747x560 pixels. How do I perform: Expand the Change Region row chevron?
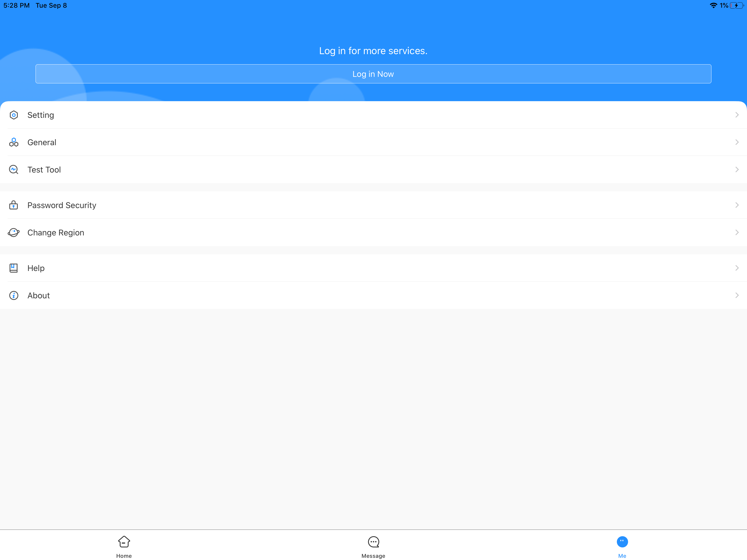(737, 232)
